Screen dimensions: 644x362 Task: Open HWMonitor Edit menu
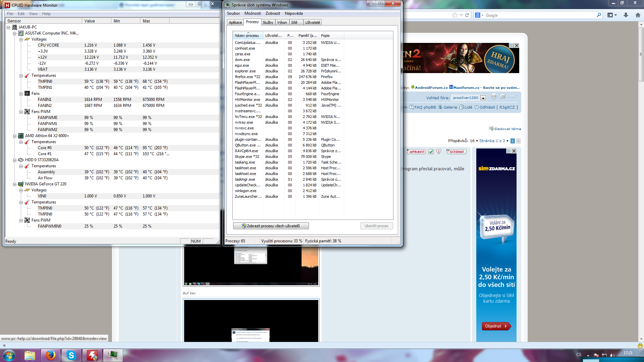21,14
